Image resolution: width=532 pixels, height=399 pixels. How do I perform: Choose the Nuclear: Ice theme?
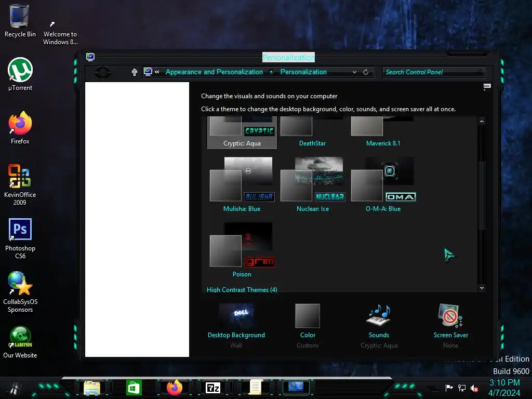[312, 184]
